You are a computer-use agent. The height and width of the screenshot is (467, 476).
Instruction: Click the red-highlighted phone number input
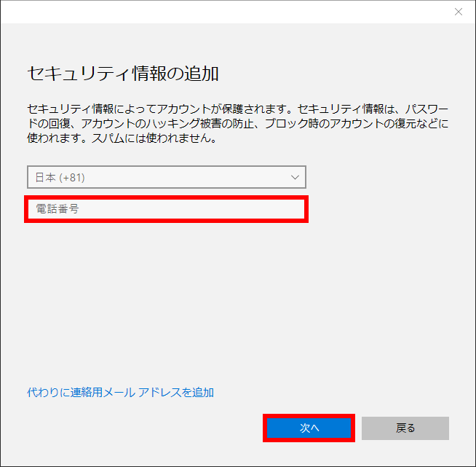click(166, 209)
